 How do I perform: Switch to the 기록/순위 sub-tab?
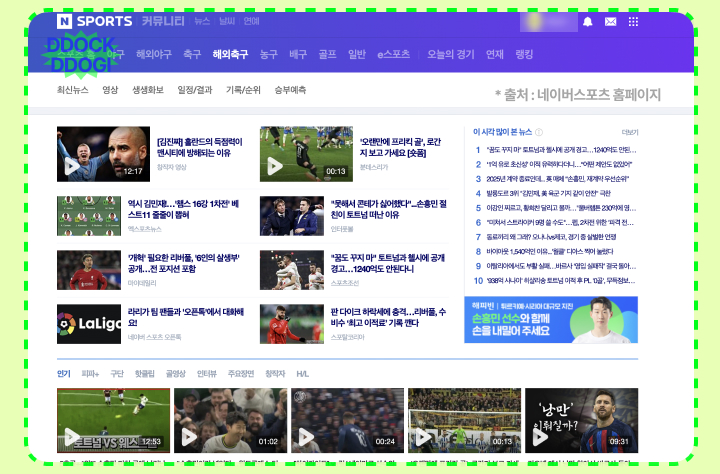[243, 90]
